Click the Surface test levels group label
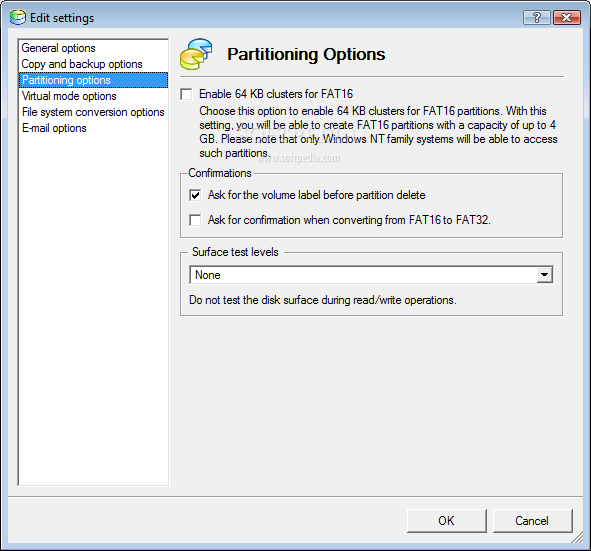This screenshot has width=591, height=551. (235, 252)
